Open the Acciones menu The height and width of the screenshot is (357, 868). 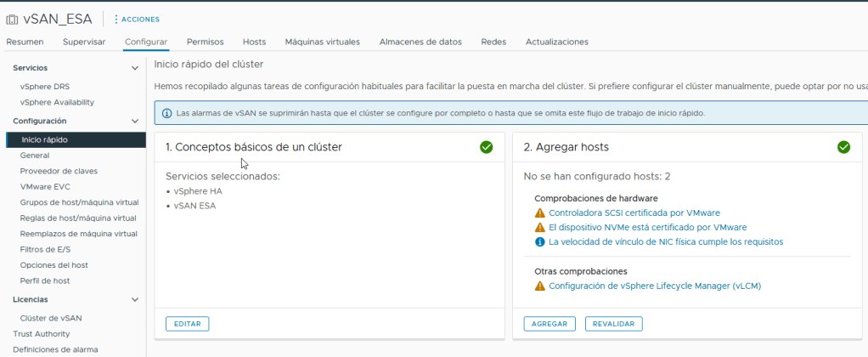(x=137, y=19)
